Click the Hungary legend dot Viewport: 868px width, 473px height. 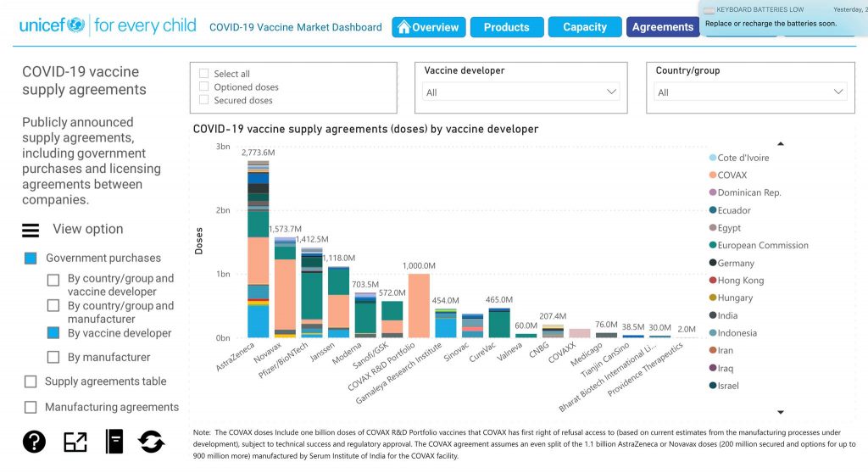[713, 298]
